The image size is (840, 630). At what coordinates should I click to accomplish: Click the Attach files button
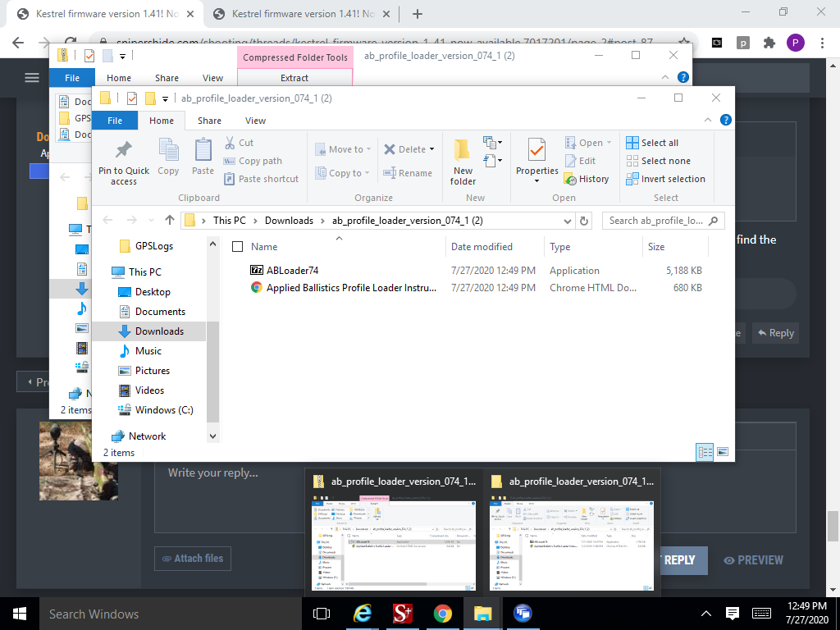coord(192,558)
